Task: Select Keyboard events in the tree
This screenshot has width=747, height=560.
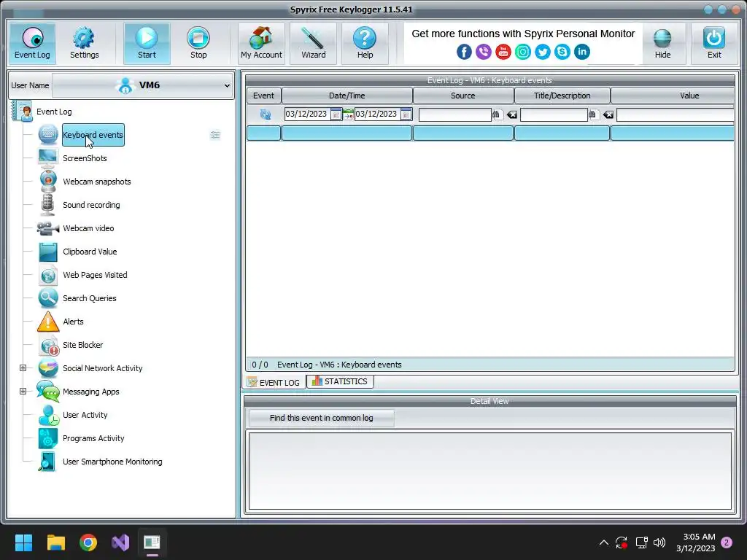Action: click(x=93, y=135)
